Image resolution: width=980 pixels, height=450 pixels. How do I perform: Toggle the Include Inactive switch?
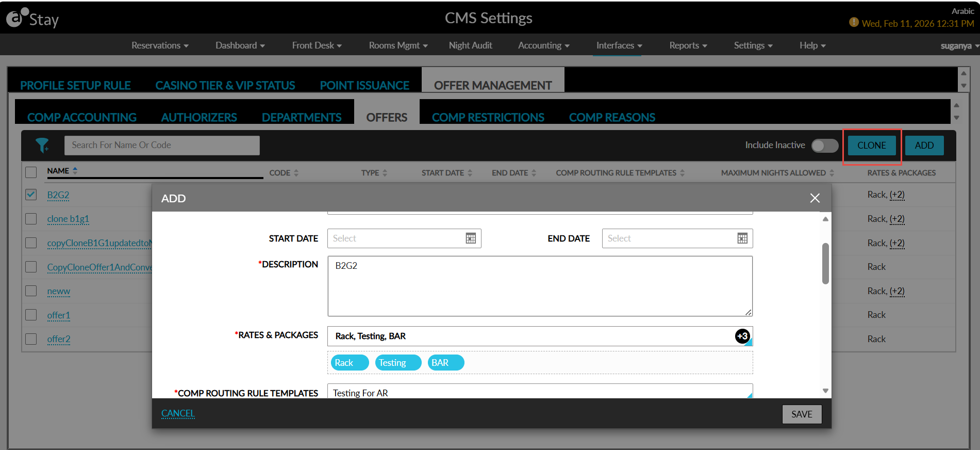[824, 146]
